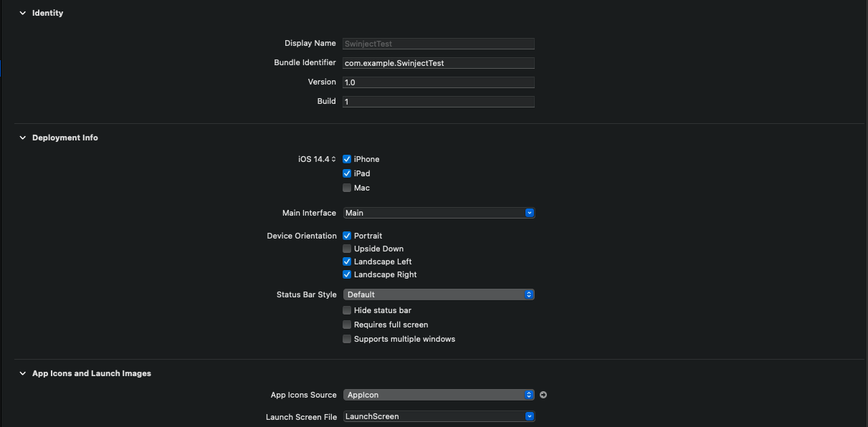This screenshot has height=427, width=868.
Task: Click the arrow icon beside AppIcon
Action: pos(543,395)
